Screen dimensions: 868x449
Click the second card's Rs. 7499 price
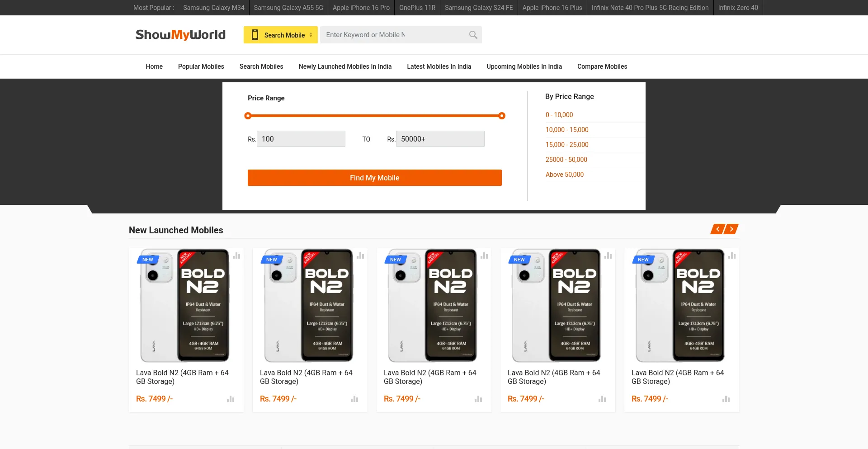(278, 399)
